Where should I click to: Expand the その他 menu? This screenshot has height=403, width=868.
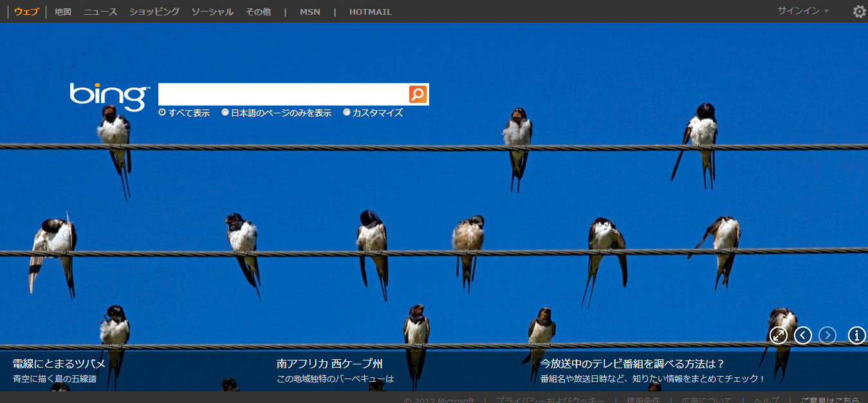pyautogui.click(x=258, y=12)
